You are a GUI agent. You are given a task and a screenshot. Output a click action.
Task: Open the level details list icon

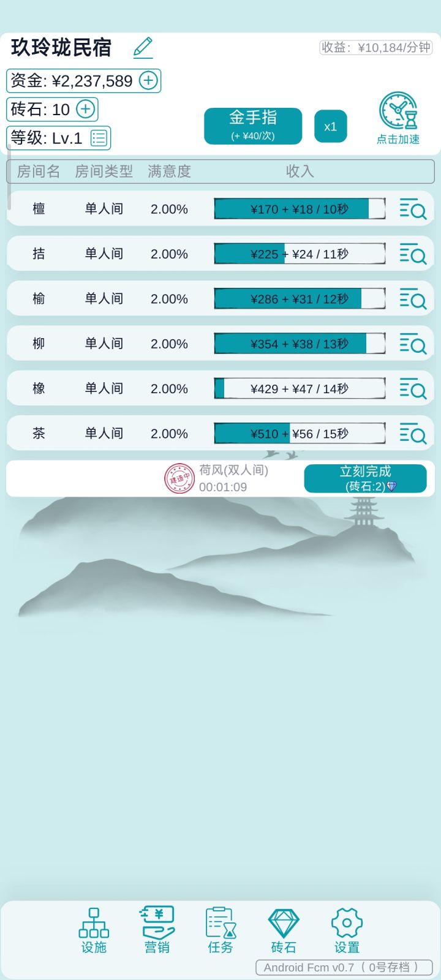coord(99,138)
